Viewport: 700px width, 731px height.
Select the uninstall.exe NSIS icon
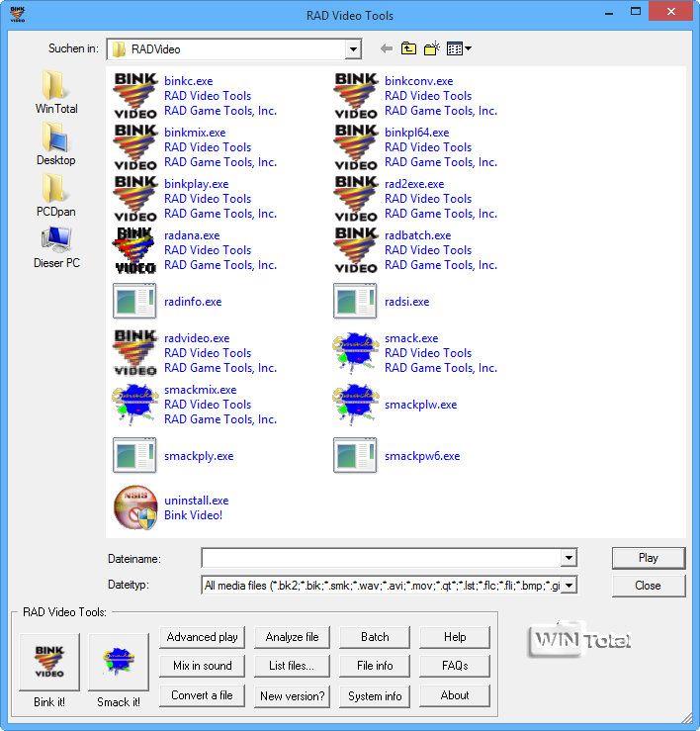[x=135, y=507]
